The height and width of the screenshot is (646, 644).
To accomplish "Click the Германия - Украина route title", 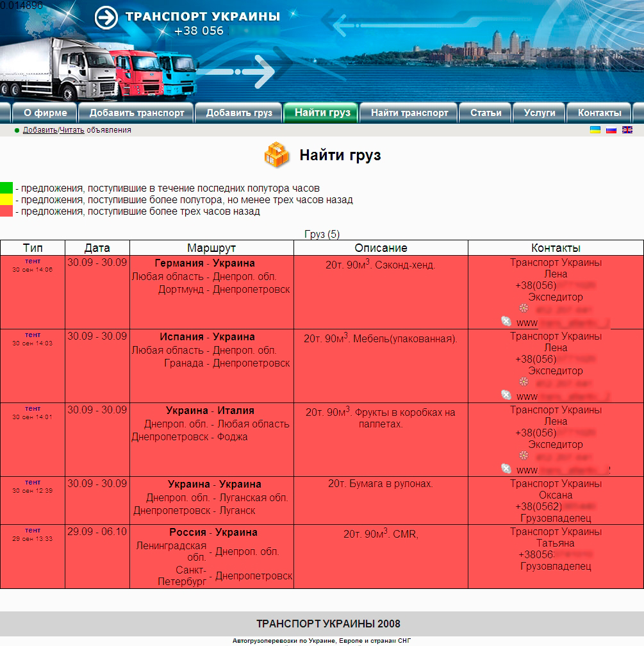I will 205,263.
